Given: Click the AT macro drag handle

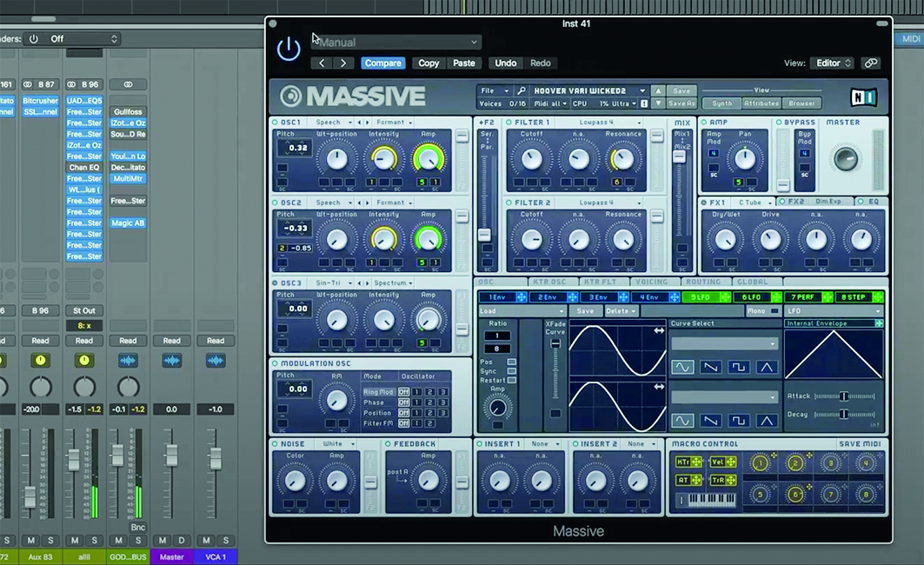Looking at the screenshot, I should 696,480.
